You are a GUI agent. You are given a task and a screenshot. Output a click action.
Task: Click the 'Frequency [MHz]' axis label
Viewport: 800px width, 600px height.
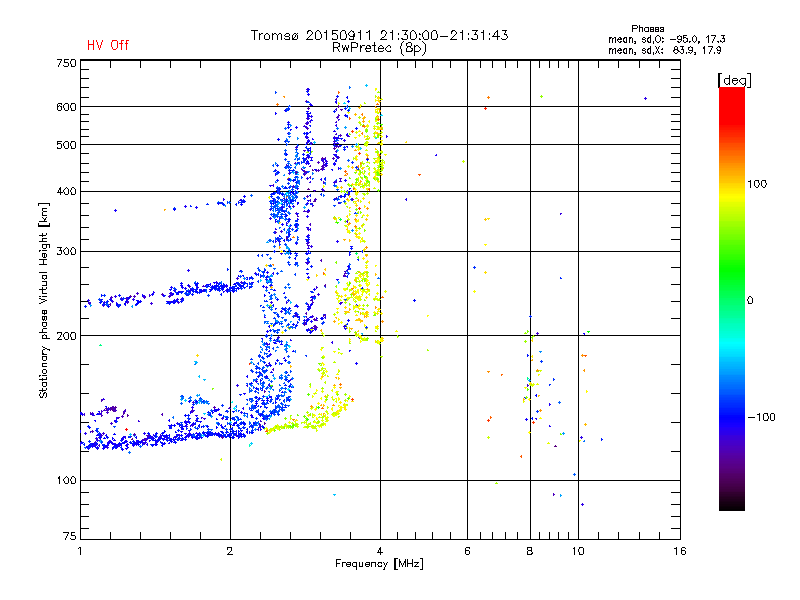point(379,564)
